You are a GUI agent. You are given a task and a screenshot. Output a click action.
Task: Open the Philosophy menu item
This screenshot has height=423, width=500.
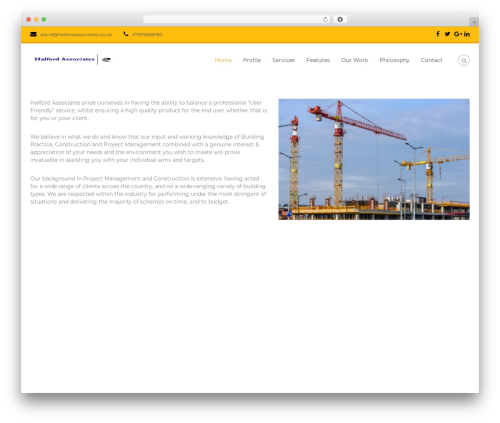click(x=394, y=60)
